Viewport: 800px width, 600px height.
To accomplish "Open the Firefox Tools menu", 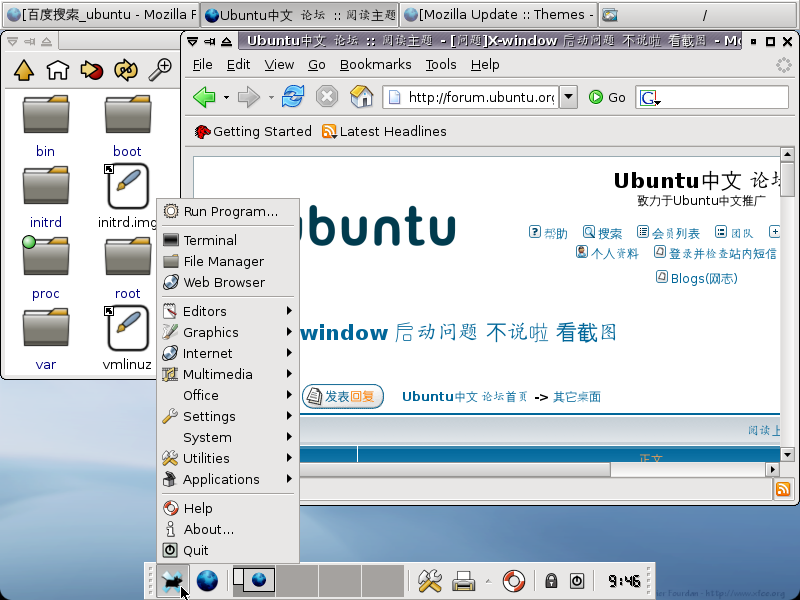I will 441,65.
